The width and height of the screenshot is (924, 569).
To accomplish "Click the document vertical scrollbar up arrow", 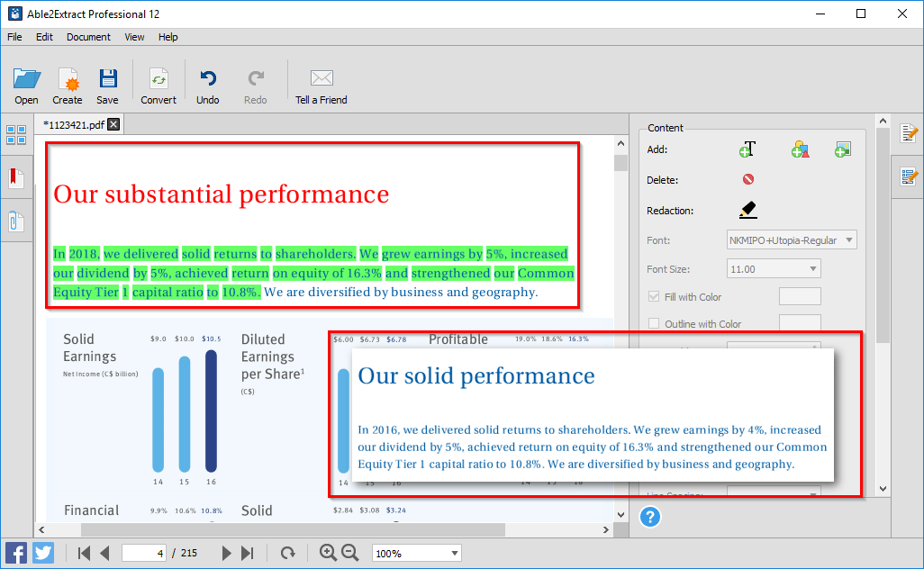I will [621, 143].
